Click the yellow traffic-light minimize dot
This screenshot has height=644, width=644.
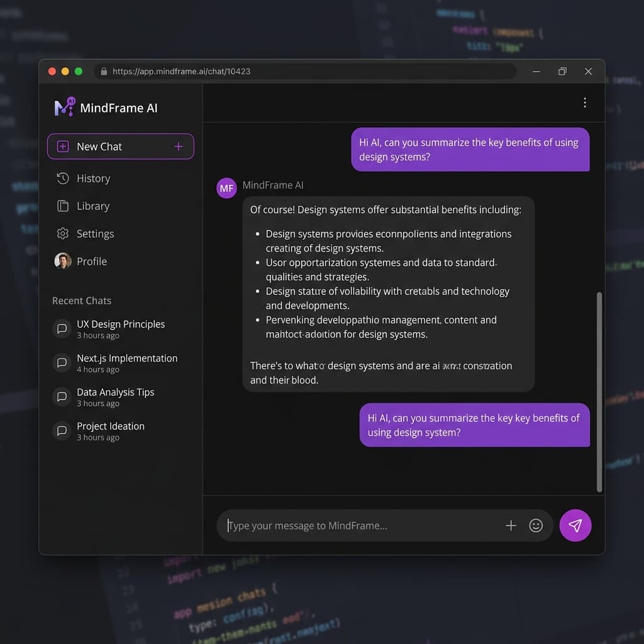point(65,72)
